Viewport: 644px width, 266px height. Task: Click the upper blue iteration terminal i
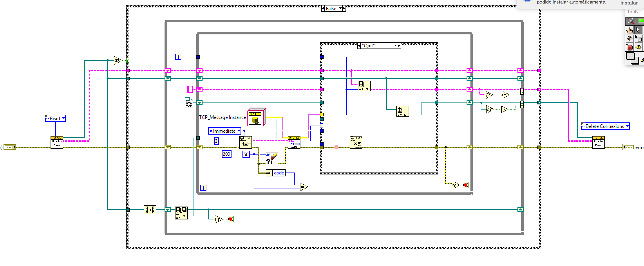coord(178,57)
